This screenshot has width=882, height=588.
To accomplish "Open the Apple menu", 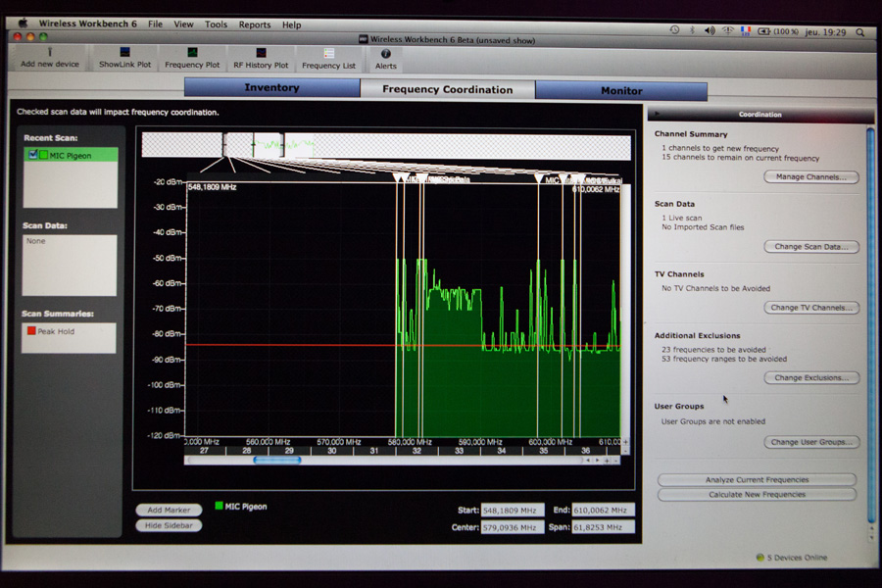I will pos(24,24).
